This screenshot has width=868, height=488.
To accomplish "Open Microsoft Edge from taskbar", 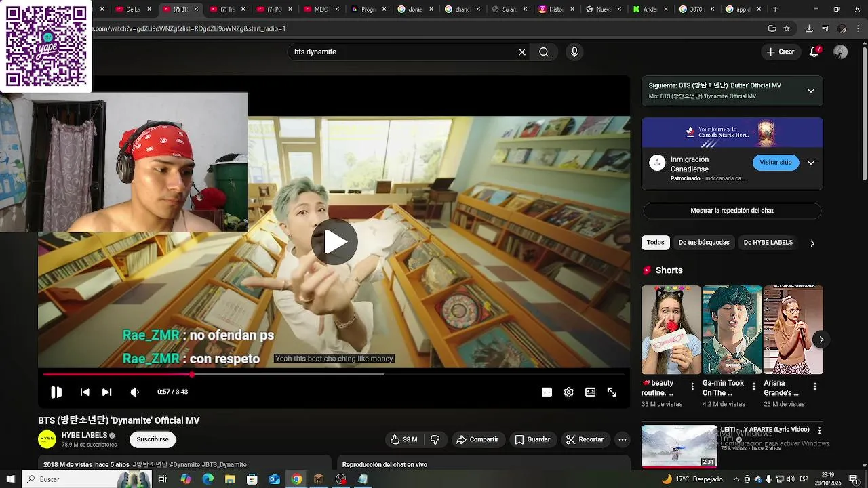I will pyautogui.click(x=208, y=479).
